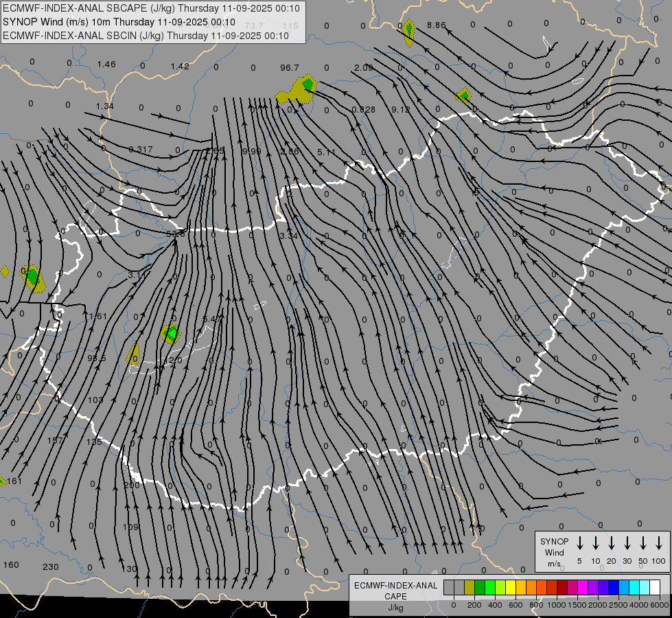Click the map value 1.42
This screenshot has height=618, width=672.
pyautogui.click(x=180, y=67)
